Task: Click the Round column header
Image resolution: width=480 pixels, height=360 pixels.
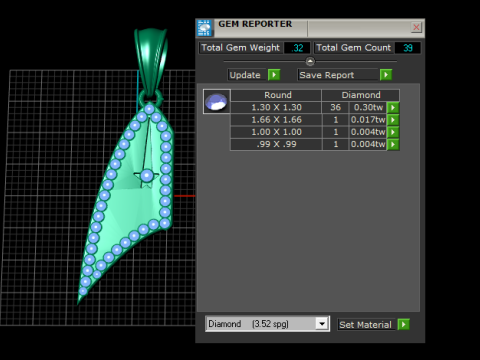Action: [276, 95]
